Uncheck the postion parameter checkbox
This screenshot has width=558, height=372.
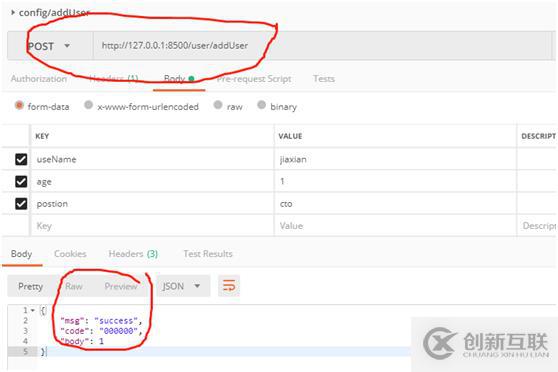click(x=21, y=204)
